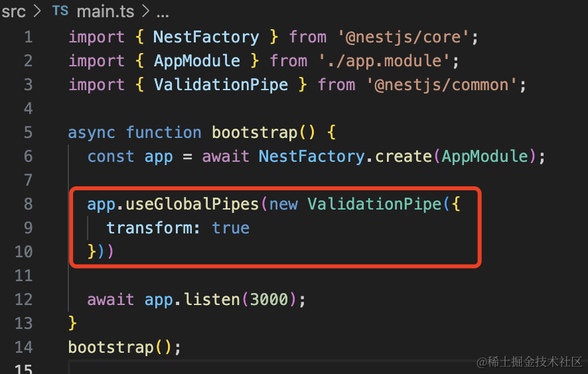Click the TS file icon in breadcrumb
588x374 pixels.
pyautogui.click(x=60, y=11)
